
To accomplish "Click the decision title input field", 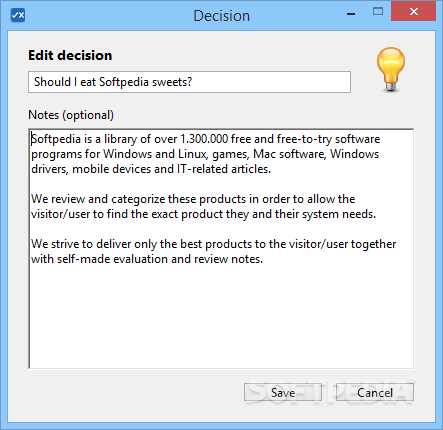I will coord(189,82).
